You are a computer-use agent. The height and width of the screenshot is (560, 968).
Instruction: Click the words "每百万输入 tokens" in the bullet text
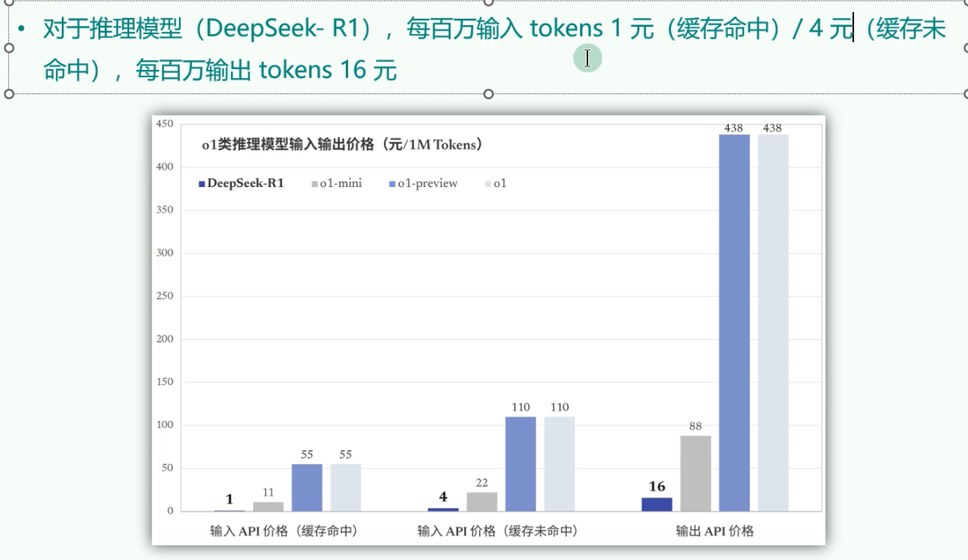[504, 28]
